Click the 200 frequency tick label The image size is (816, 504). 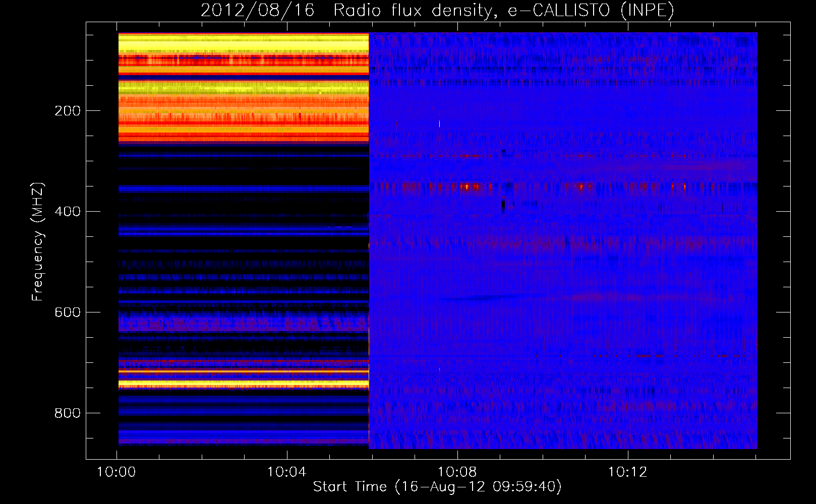tap(68, 111)
